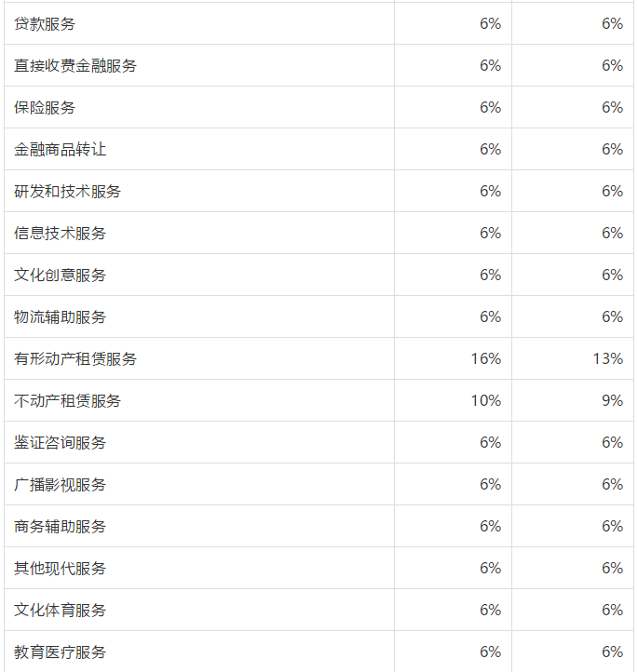Click the 鉴证咨询服务 cell
The width and height of the screenshot is (638, 672).
pyautogui.click(x=61, y=443)
